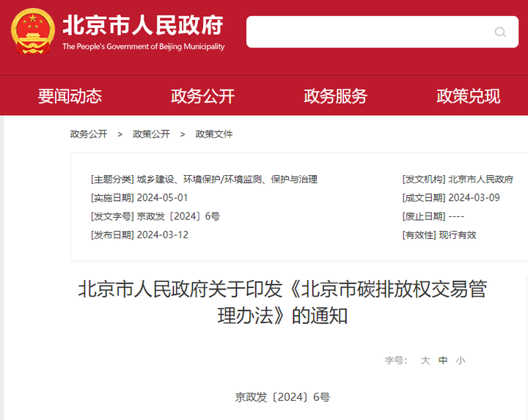Set font size to 小

pos(461,361)
